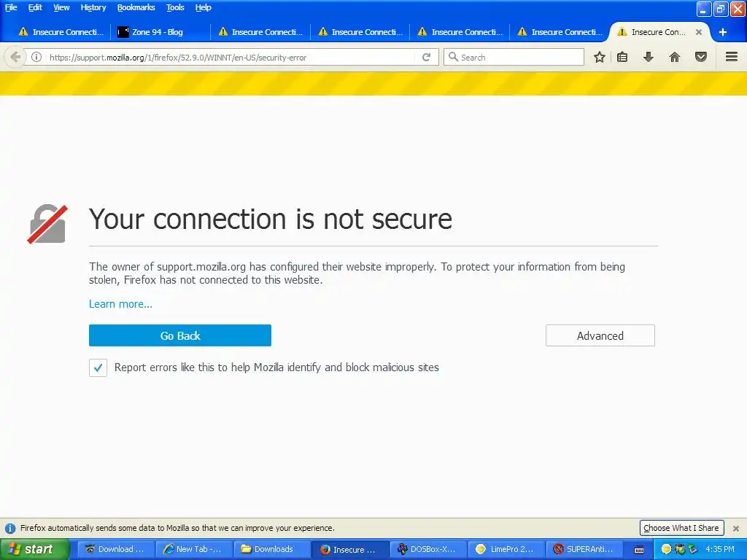Viewport: 747px width, 560px height.
Task: Switch to DOSBox-X taskbar item
Action: pyautogui.click(x=428, y=549)
